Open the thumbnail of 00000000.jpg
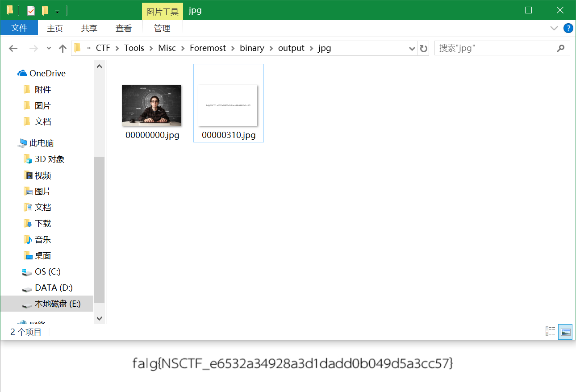Screen dimensions: 576x392 151,104
